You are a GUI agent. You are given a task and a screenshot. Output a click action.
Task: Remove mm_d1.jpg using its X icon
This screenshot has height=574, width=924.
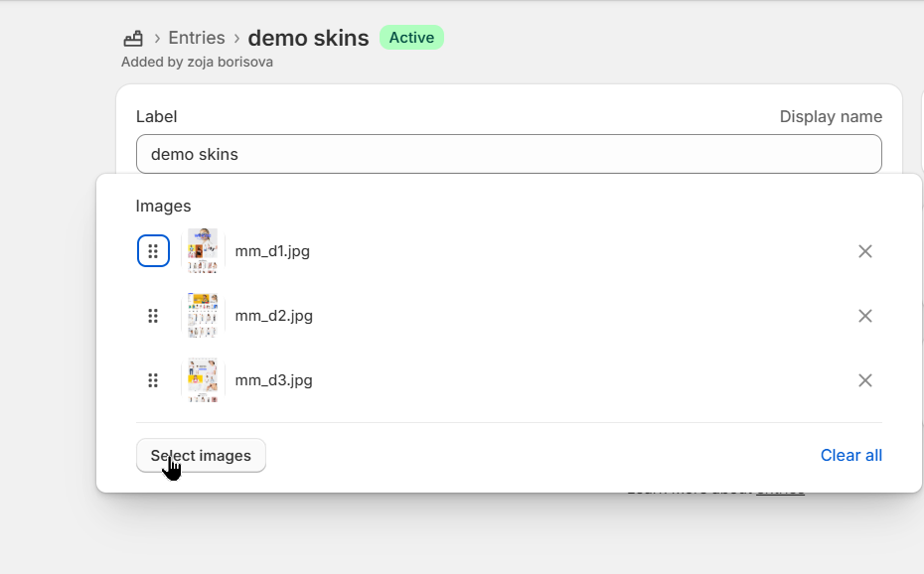(x=864, y=251)
